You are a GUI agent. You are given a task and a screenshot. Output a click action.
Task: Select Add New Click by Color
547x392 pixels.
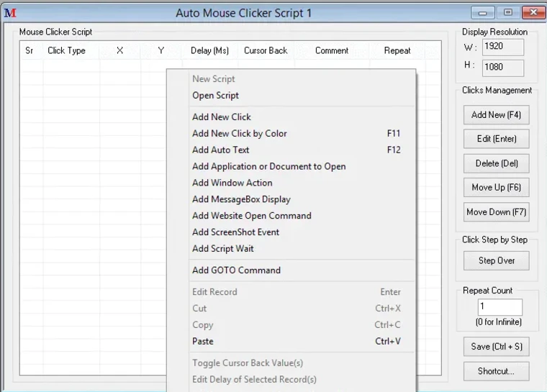[x=240, y=134]
